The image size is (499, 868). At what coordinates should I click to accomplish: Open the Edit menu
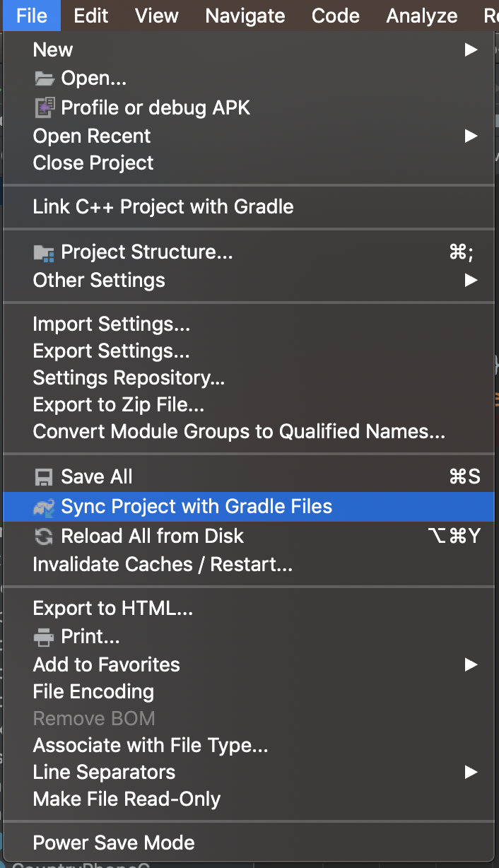(90, 16)
